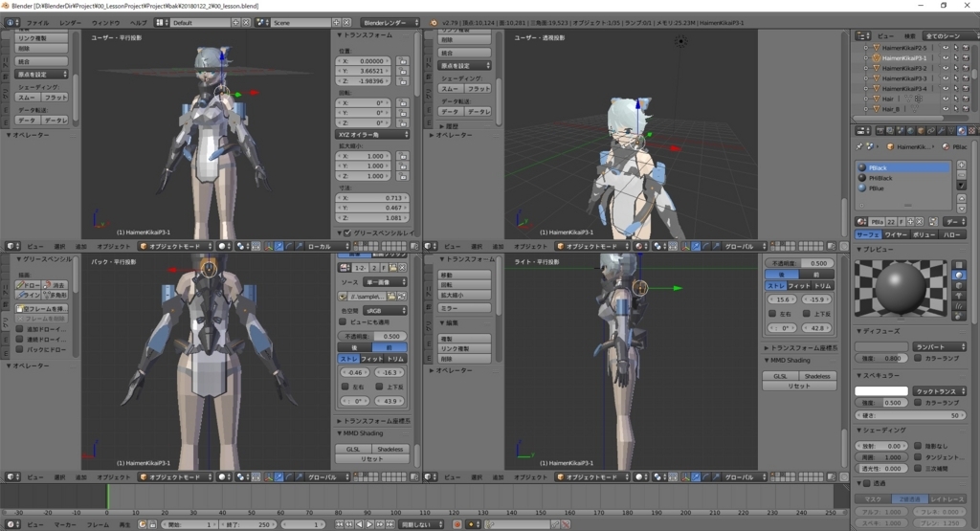Enable the Specular カラーランプ checkbox
Viewport: 980px width, 531px height.
[918, 403]
